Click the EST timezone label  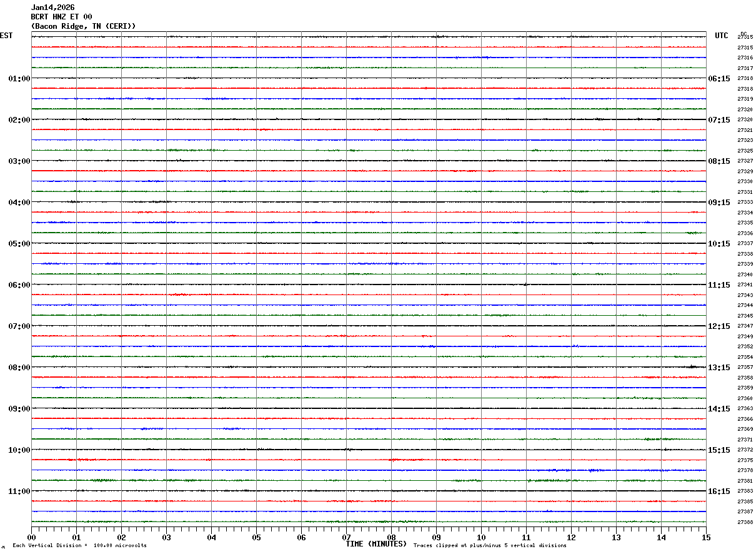click(6, 36)
